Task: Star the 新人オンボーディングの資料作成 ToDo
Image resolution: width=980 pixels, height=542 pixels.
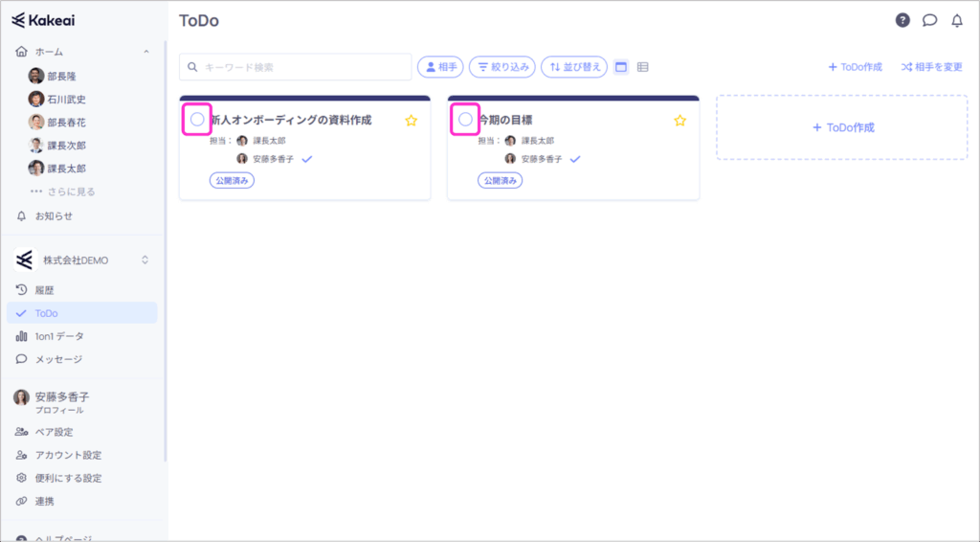Action: click(x=412, y=121)
